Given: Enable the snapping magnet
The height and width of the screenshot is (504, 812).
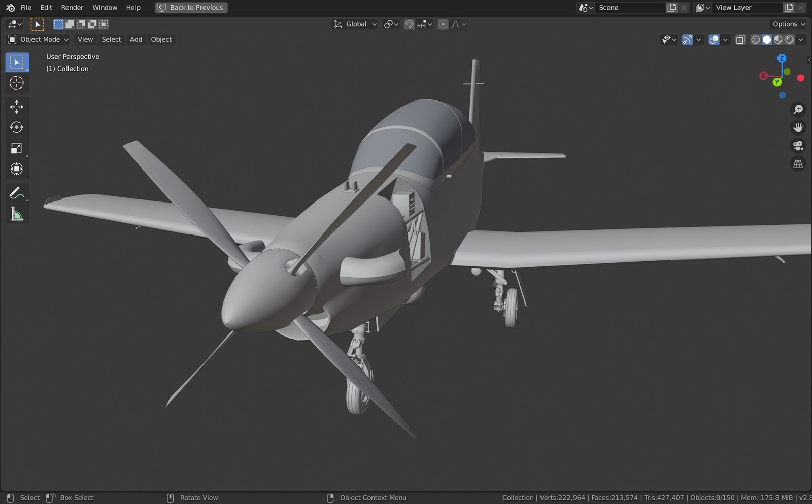Looking at the screenshot, I should 409,24.
